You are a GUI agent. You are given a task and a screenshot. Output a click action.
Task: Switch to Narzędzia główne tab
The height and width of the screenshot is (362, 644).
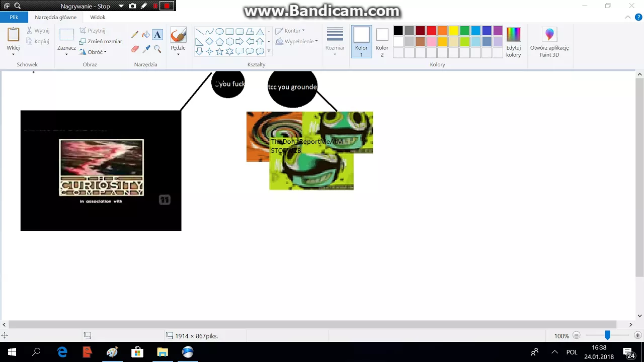[x=56, y=17]
